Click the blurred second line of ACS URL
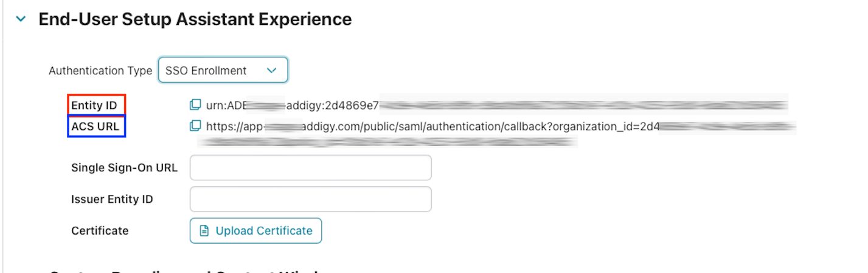This screenshot has height=273, width=868. tap(387, 142)
